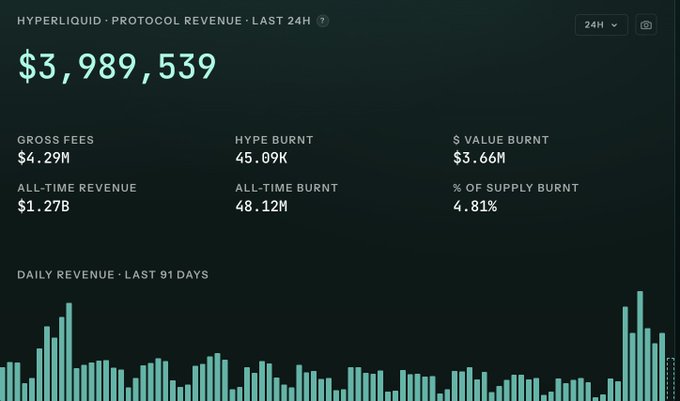Viewport: 680px width, 401px height.
Task: Click the 48.12M all-time burnt value
Action: point(261,206)
